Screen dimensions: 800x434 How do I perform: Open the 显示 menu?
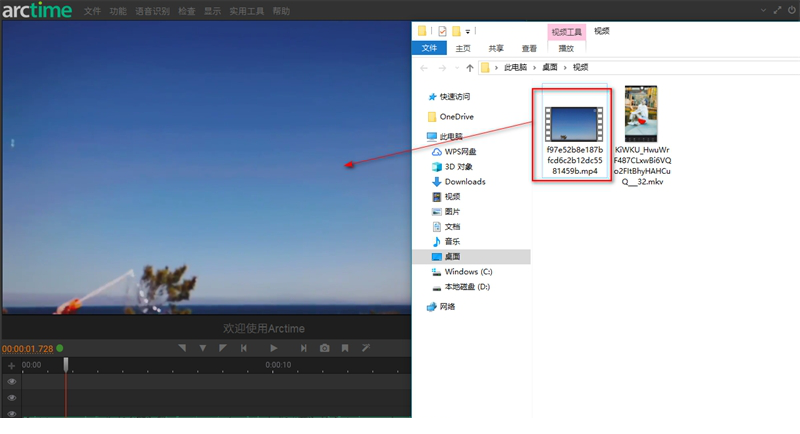[212, 11]
